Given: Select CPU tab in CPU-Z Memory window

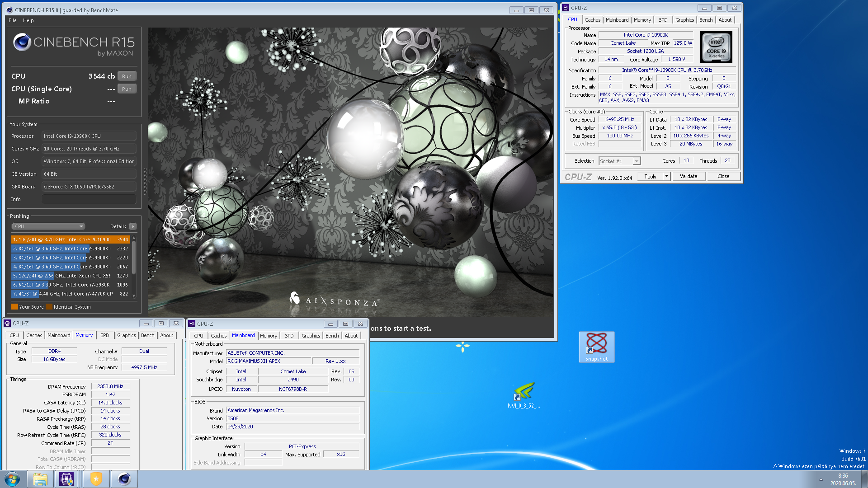Looking at the screenshot, I should coord(14,335).
